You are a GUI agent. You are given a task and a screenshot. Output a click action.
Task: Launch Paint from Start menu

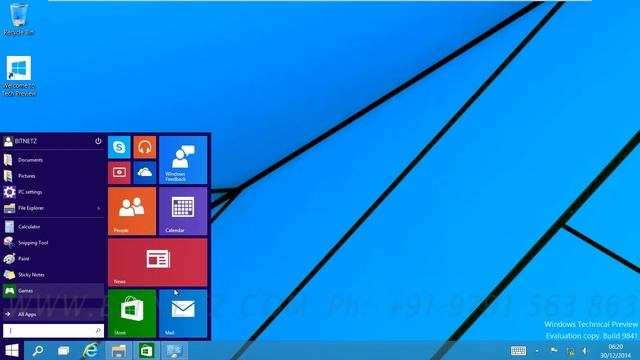53,258
